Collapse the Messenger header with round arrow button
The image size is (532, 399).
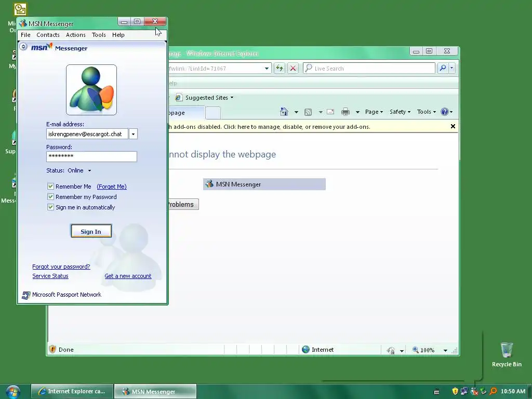[23, 46]
